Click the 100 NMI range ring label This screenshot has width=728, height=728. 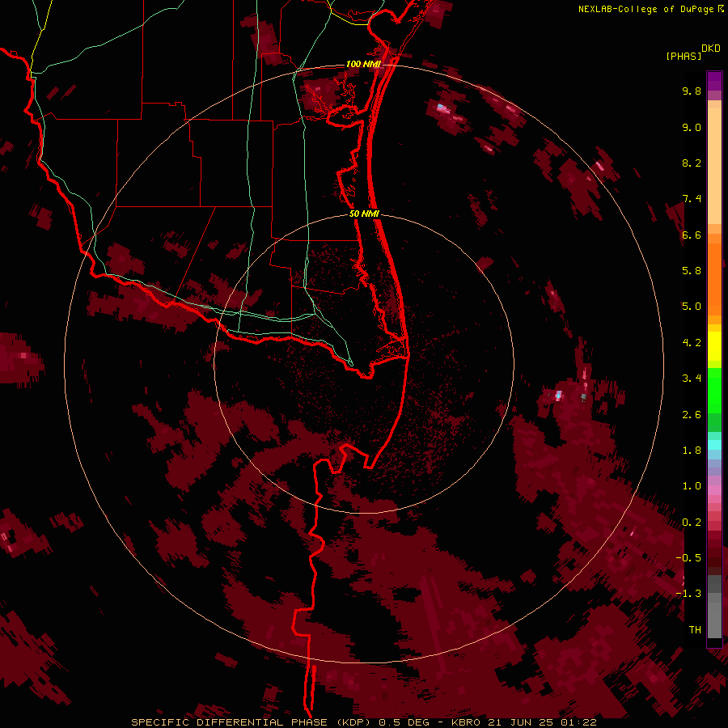[363, 64]
